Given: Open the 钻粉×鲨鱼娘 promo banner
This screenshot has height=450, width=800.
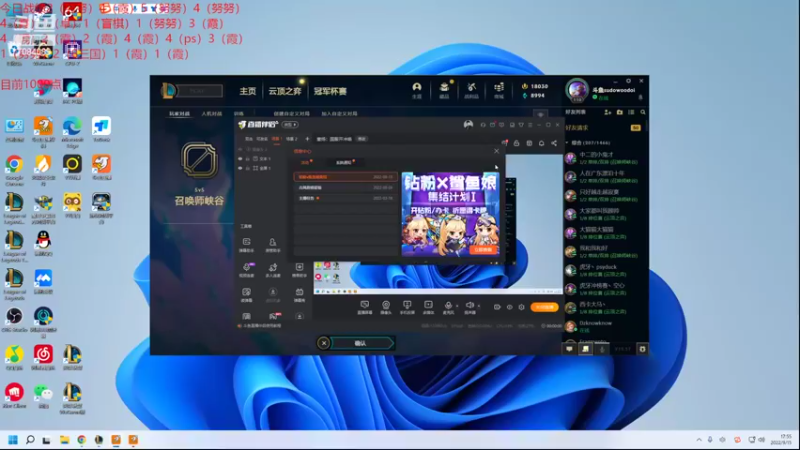Looking at the screenshot, I should click(450, 214).
